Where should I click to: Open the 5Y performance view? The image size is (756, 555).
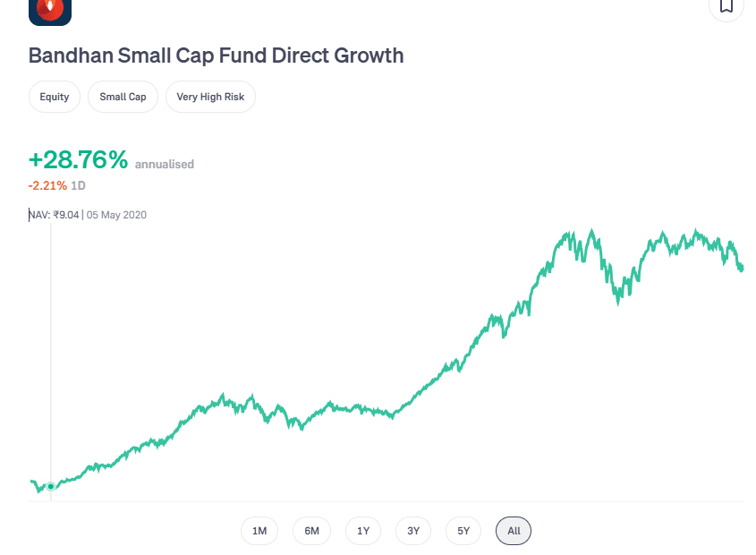point(463,530)
